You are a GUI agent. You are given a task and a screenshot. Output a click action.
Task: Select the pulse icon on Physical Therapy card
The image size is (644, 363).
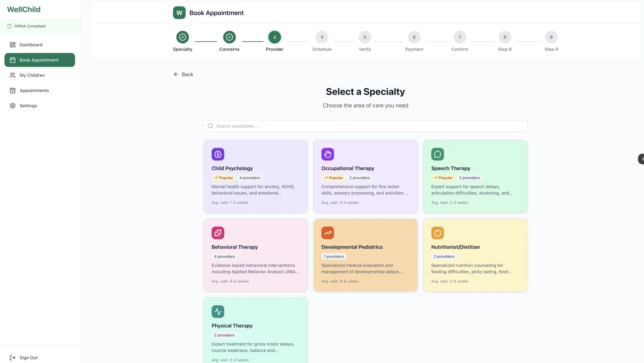(x=218, y=311)
